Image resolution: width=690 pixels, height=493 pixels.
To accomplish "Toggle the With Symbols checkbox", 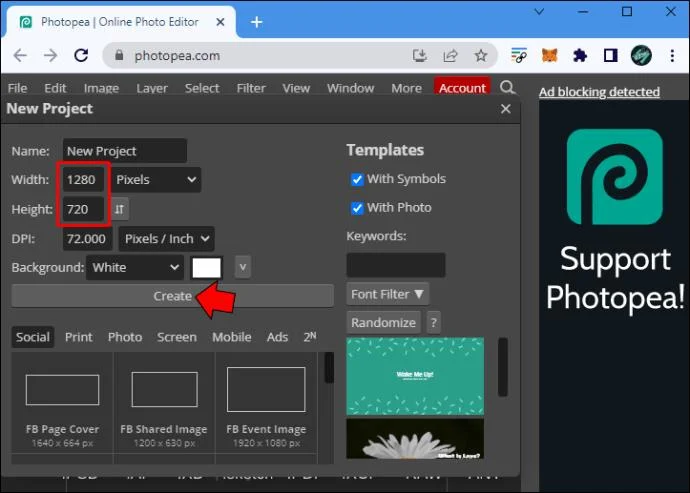I will (x=357, y=180).
